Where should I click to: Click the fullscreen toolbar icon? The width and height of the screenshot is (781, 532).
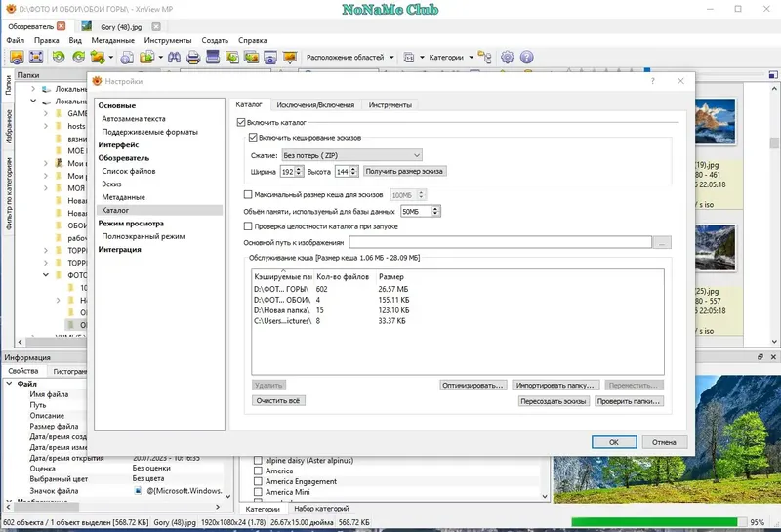[36, 58]
